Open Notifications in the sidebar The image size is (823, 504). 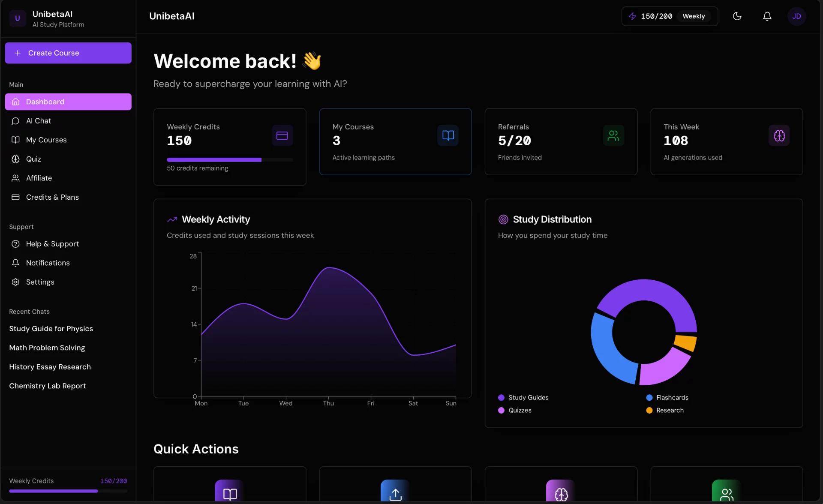click(68, 263)
